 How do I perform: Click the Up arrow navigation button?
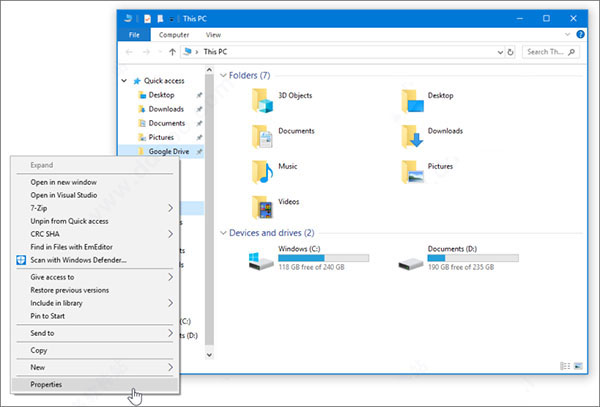point(173,51)
